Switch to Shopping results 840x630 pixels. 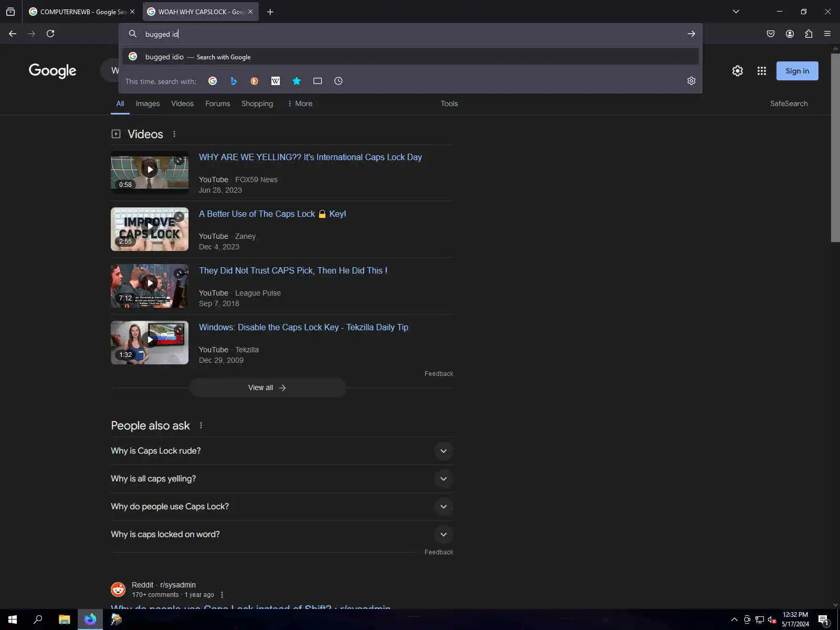point(257,103)
